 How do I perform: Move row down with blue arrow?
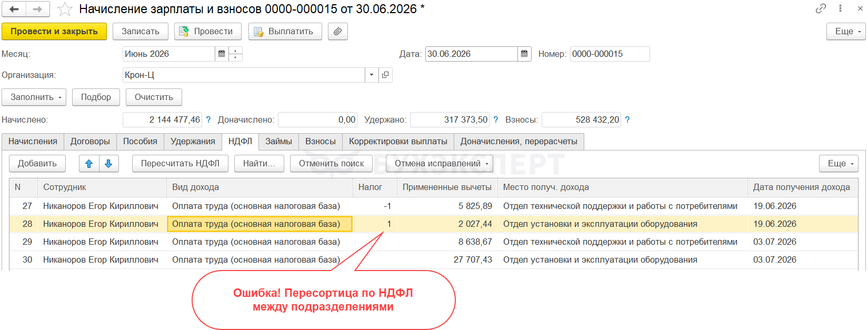(108, 164)
